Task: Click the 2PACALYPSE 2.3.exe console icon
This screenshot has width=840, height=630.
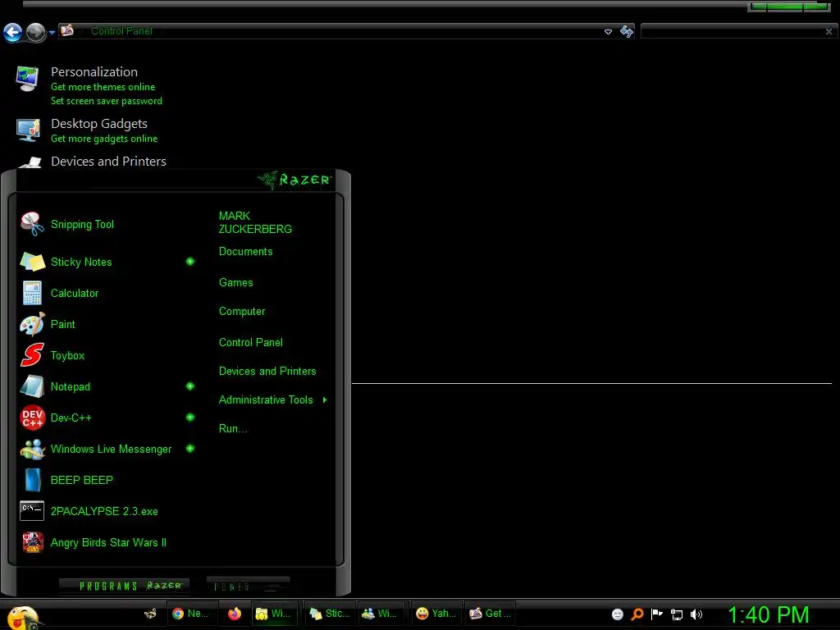Action: pyautogui.click(x=32, y=511)
